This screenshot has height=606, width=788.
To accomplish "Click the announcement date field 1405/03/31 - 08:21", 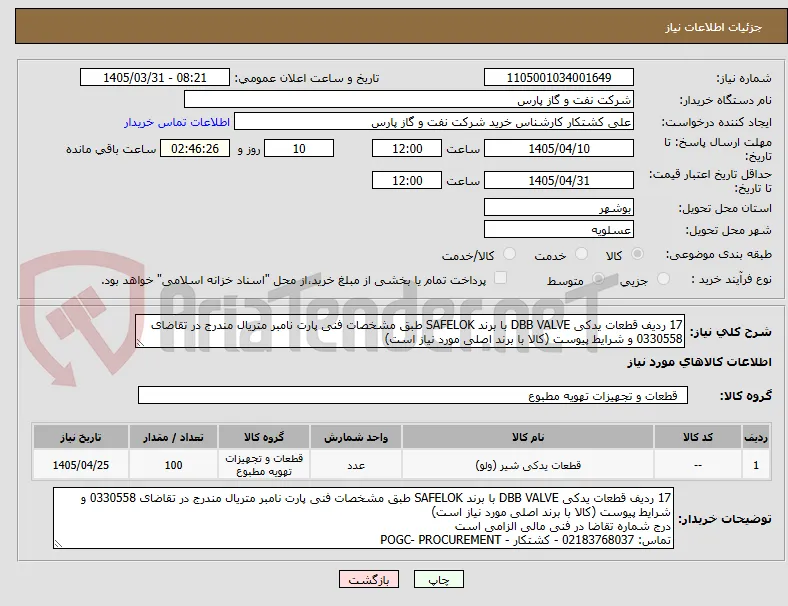I will pos(155,77).
